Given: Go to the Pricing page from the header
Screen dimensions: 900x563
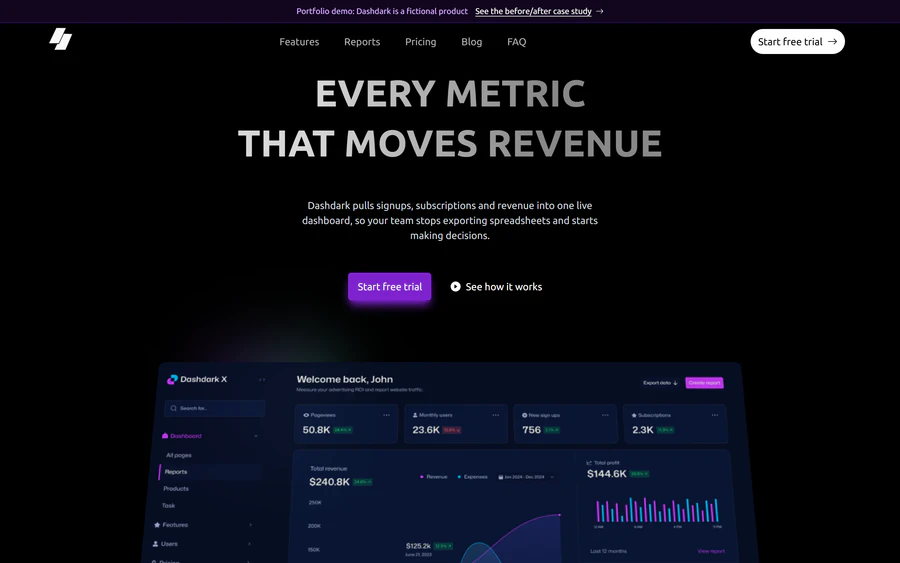Looking at the screenshot, I should (420, 42).
